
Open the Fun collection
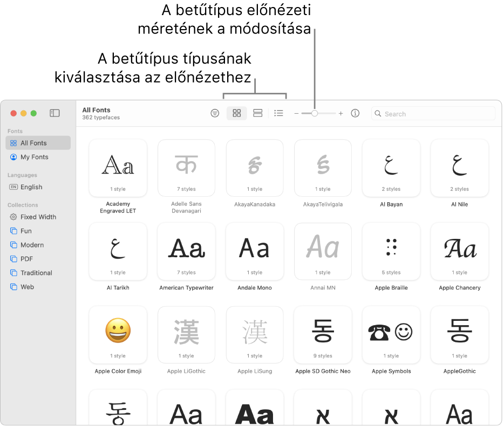pos(38,231)
